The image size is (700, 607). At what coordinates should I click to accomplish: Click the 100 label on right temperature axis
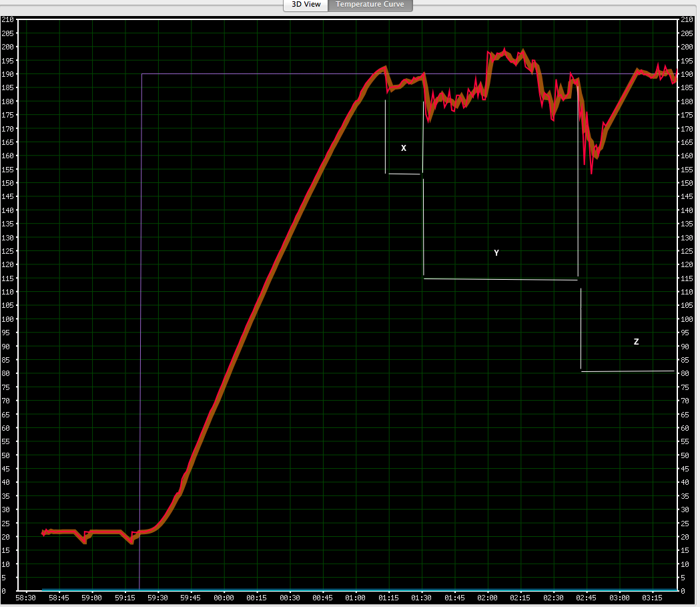685,319
